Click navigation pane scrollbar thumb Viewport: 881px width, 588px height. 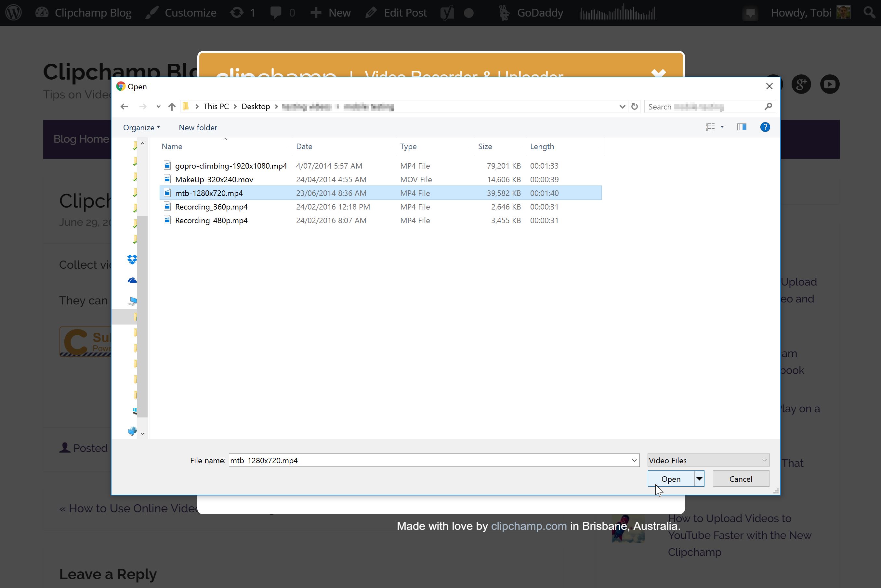click(x=143, y=316)
